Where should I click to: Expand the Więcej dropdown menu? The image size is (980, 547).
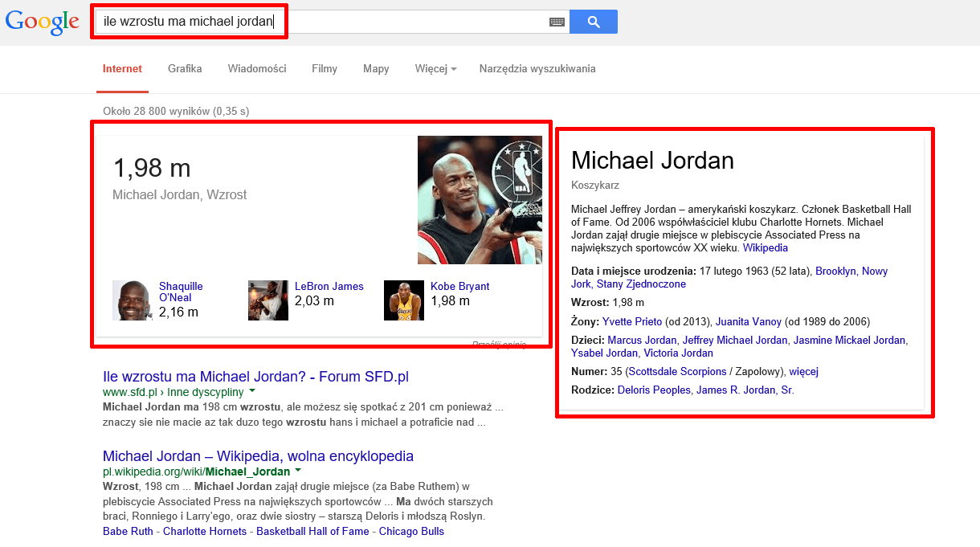(x=435, y=69)
